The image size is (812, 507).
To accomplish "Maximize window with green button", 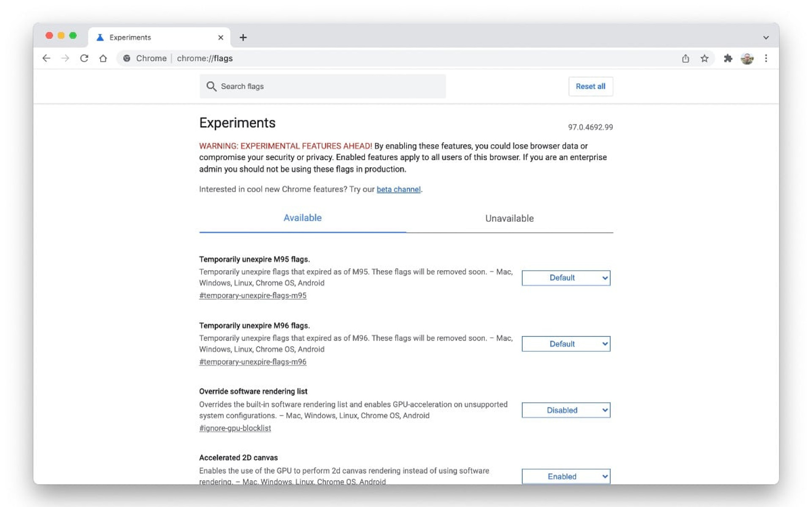I will (x=73, y=36).
